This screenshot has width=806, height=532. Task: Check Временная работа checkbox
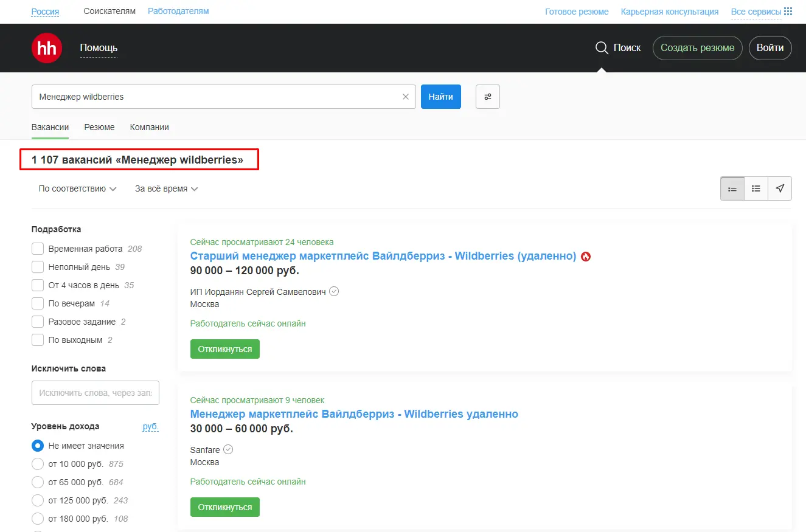(x=38, y=249)
